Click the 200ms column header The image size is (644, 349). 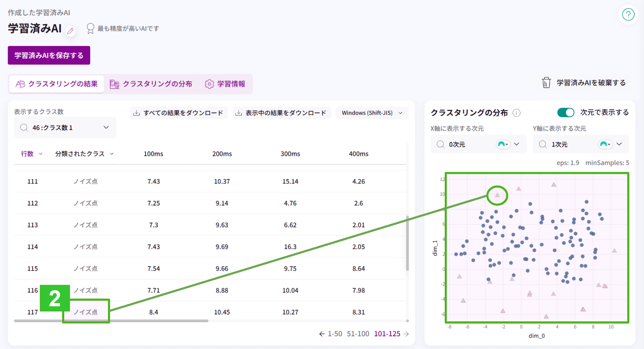tap(222, 154)
